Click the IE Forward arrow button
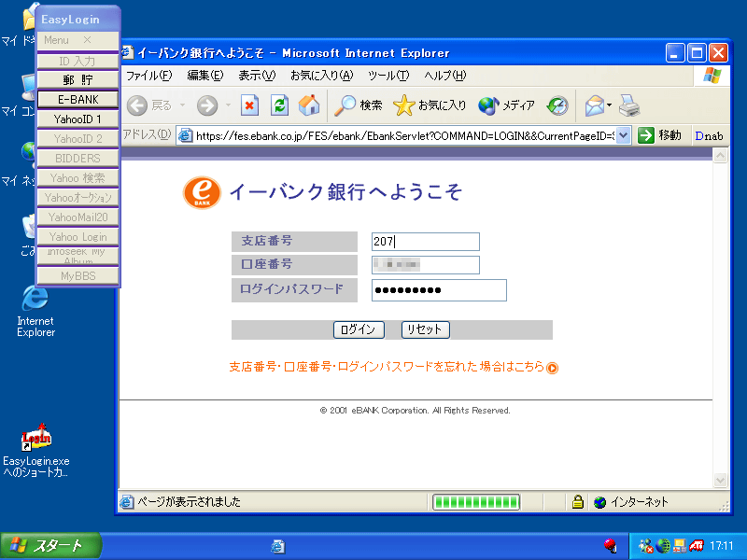The image size is (747, 560). (x=207, y=105)
